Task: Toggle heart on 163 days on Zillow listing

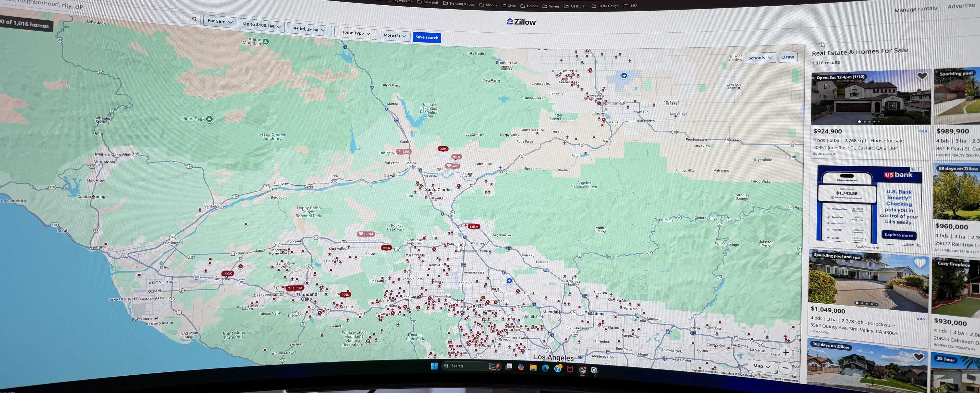Action: 918,357
